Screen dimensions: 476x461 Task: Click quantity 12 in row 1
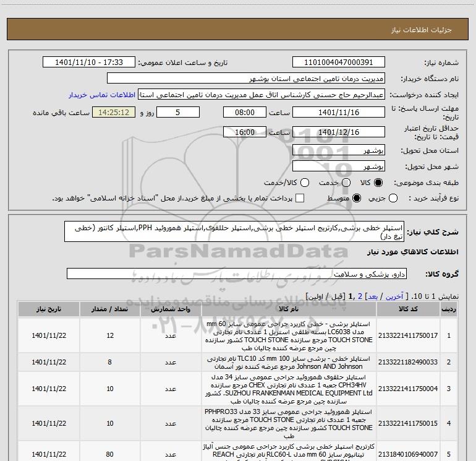tap(110, 335)
